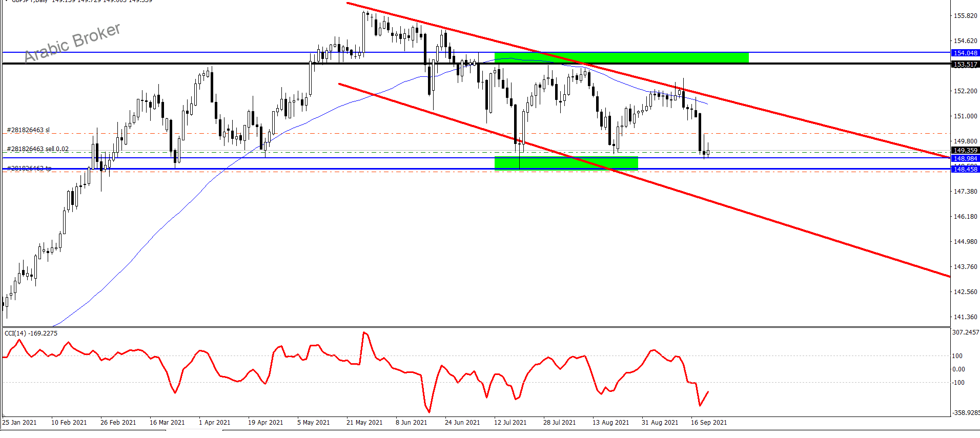Click the 147.380 price scale value
Image resolution: width=980 pixels, height=438 pixels.
(x=965, y=192)
